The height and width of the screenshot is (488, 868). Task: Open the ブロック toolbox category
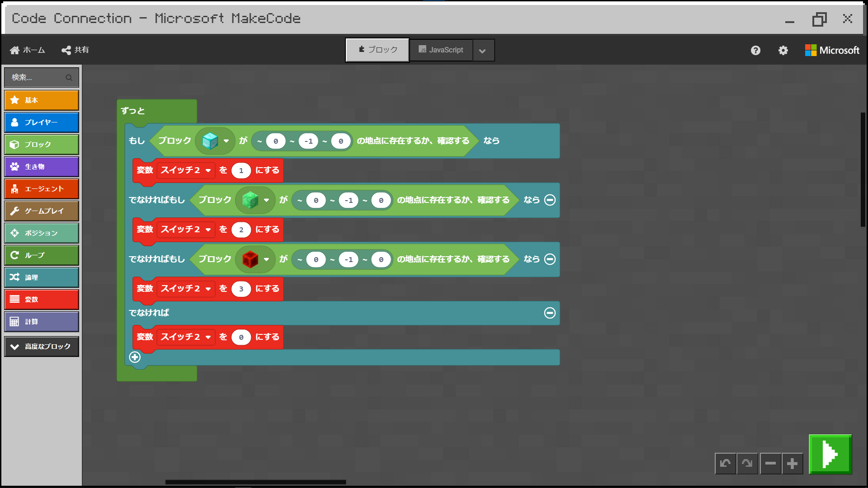[x=42, y=144]
